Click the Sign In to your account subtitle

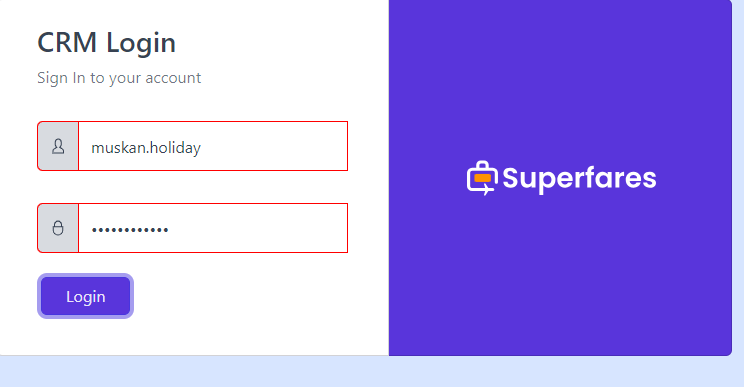119,78
